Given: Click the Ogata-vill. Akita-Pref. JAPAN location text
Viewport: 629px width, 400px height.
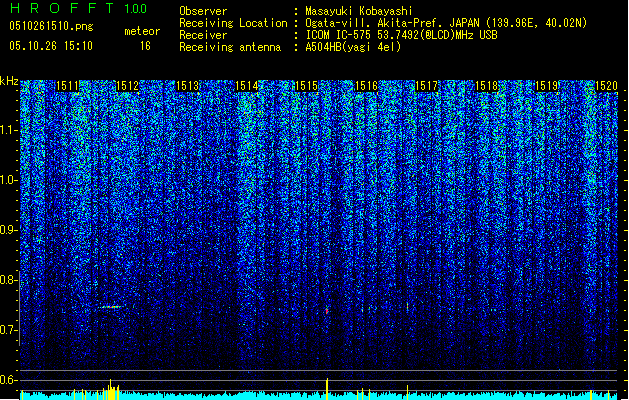Looking at the screenshot, I should coord(446,23).
